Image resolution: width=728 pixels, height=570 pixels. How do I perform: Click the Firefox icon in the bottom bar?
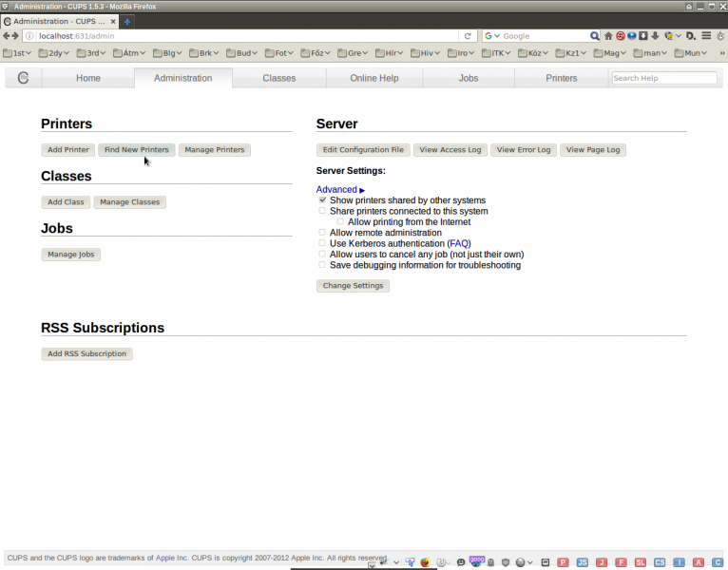425,562
